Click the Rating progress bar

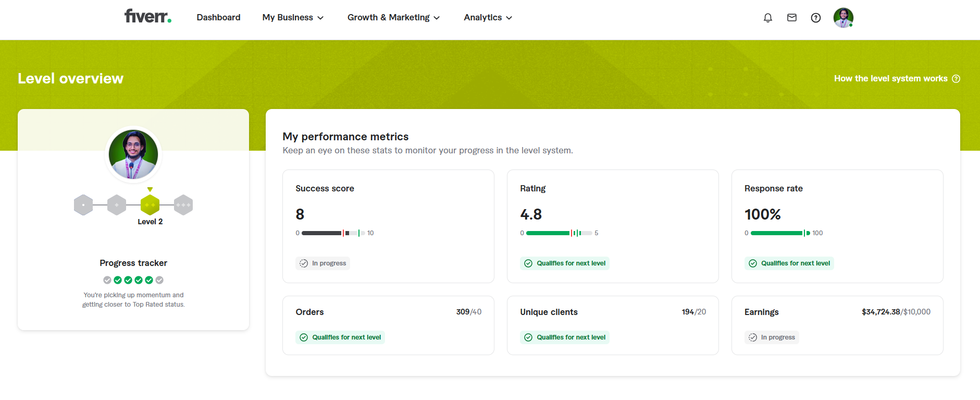559,233
